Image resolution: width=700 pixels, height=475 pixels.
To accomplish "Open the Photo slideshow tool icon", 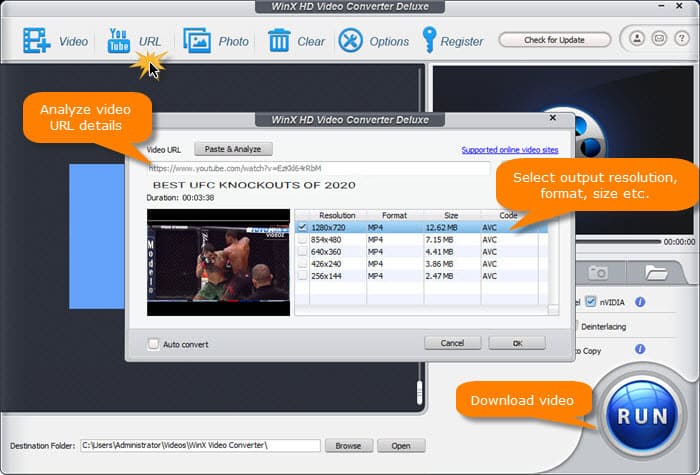I will [197, 41].
